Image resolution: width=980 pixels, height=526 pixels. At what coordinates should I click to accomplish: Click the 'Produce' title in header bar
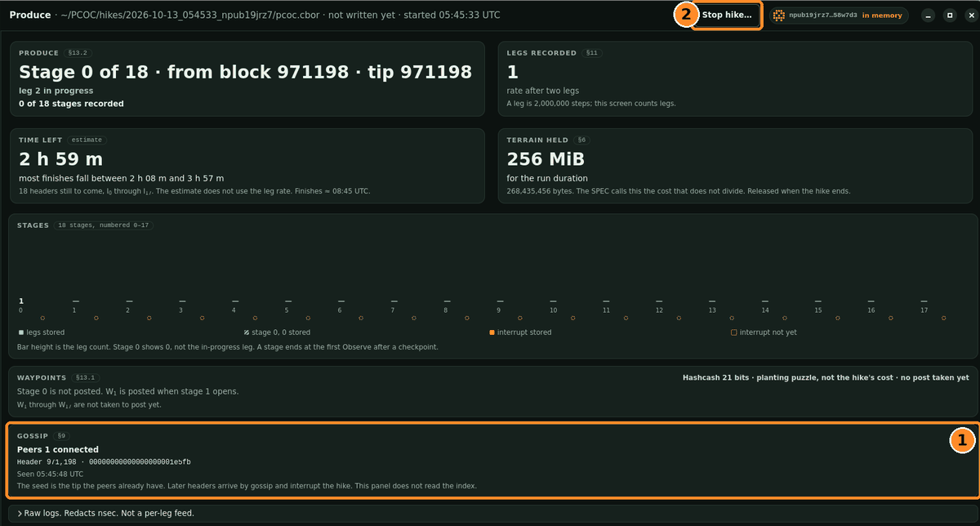pyautogui.click(x=30, y=16)
